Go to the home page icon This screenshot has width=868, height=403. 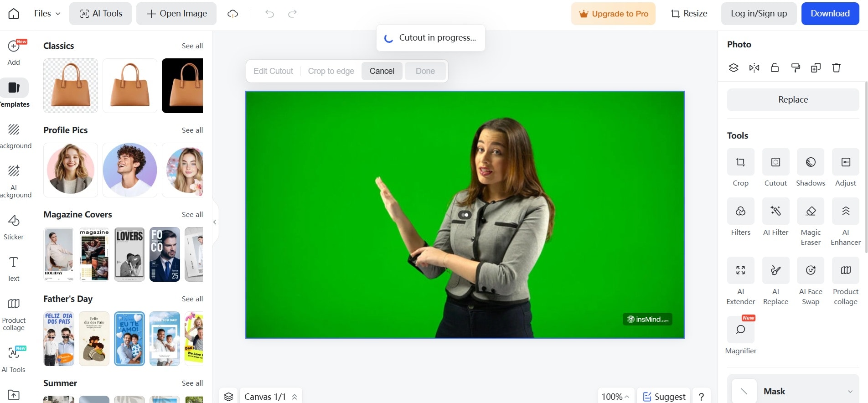(x=14, y=14)
